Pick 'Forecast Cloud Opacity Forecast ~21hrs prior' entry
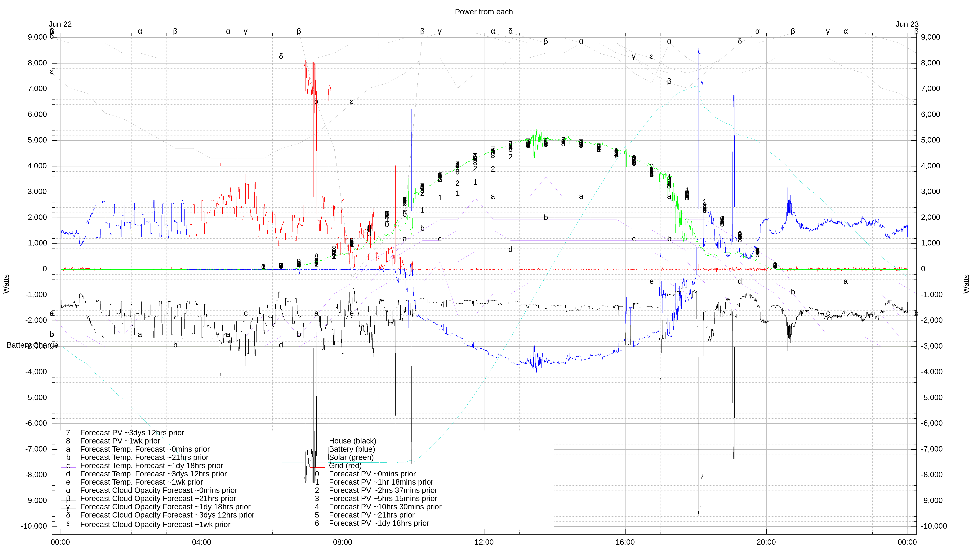Screen dimensions: 980x551 pos(158,499)
